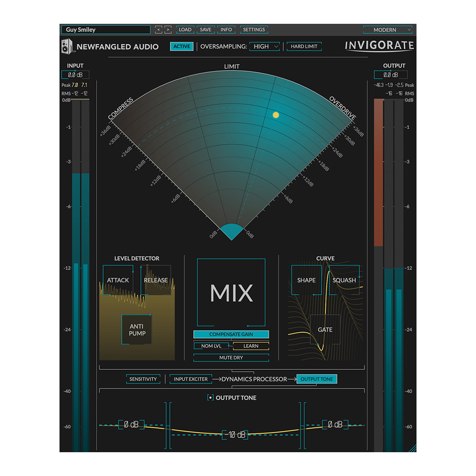Open the INFO panel
This screenshot has width=476, height=476.
[x=226, y=30]
